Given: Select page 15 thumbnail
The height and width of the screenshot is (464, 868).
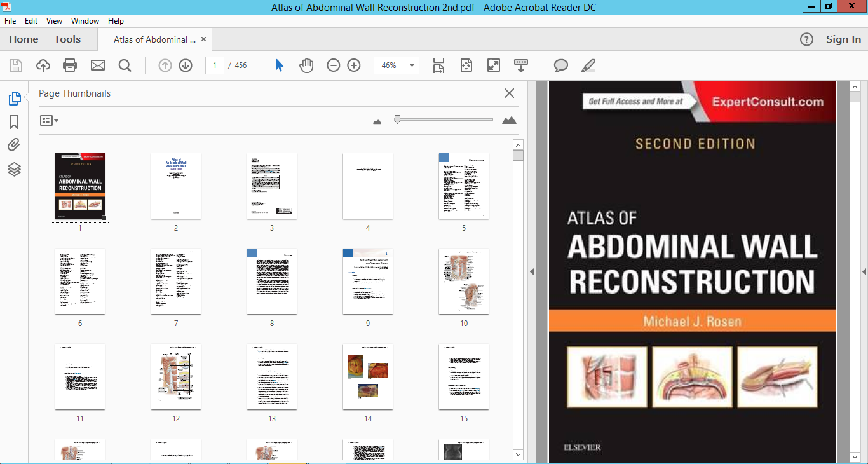Looking at the screenshot, I should tap(464, 376).
